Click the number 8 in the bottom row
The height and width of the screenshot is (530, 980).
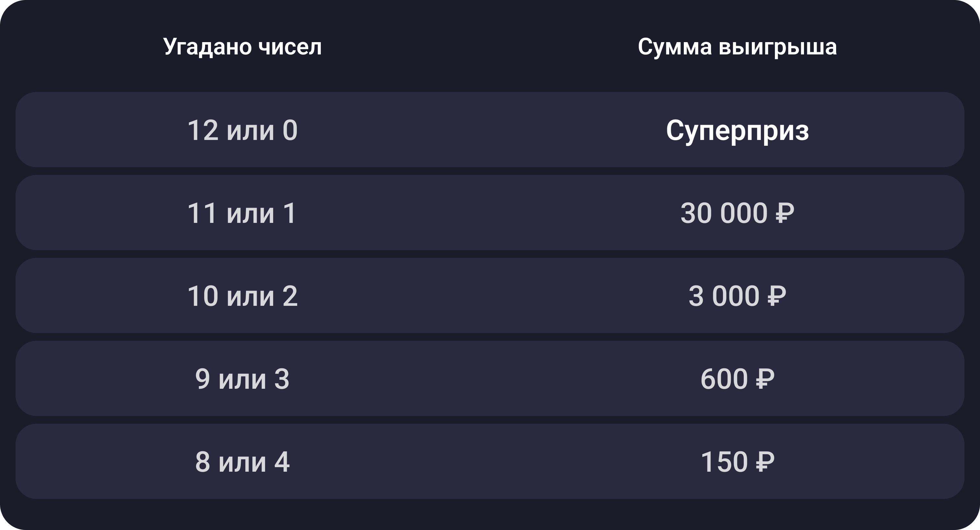203,462
